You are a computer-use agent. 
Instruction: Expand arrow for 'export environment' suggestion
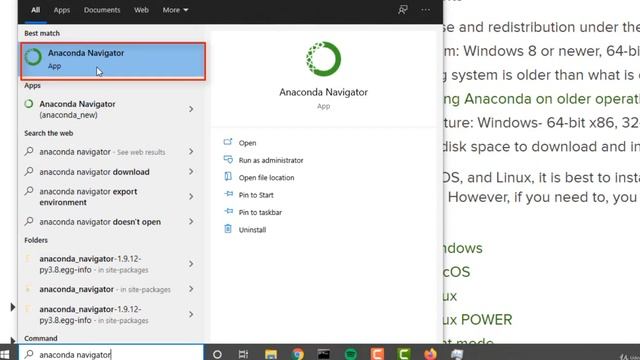[x=191, y=197]
